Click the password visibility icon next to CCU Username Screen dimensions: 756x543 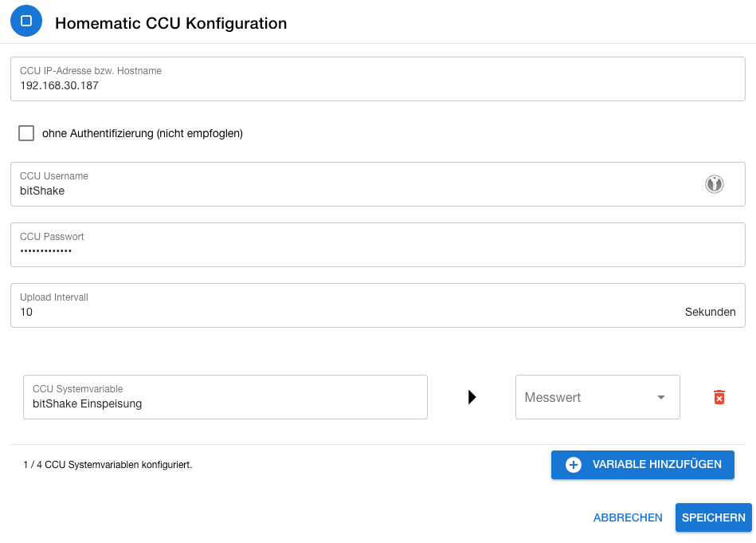click(715, 183)
